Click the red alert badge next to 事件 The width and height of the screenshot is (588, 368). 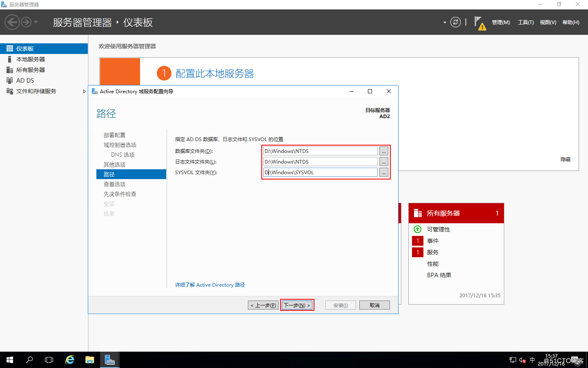(418, 241)
